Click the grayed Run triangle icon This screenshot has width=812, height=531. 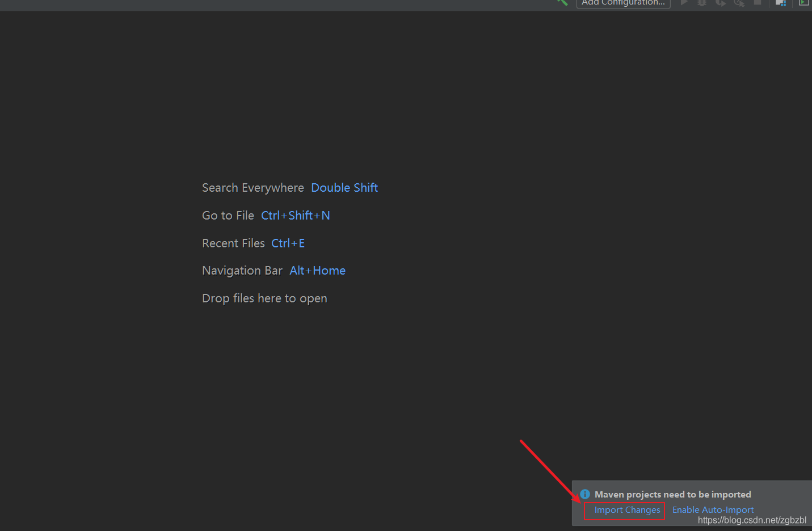[x=684, y=2]
